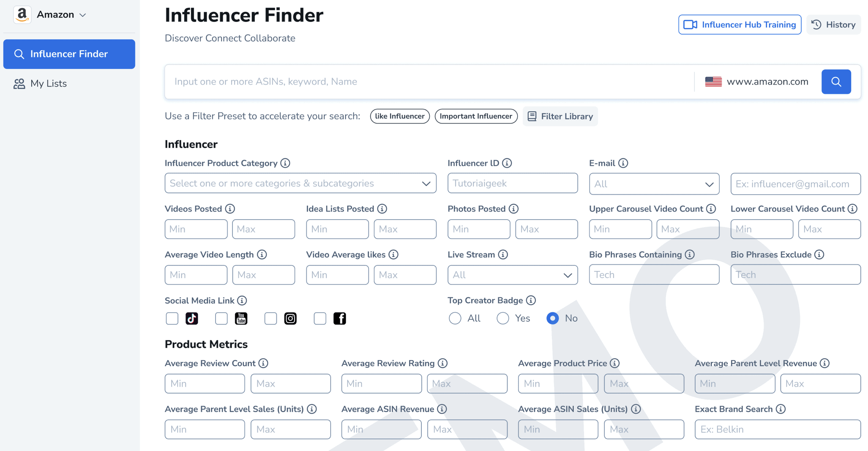Select Yes for Top Creator Badge
This screenshot has height=451, width=868.
503,318
